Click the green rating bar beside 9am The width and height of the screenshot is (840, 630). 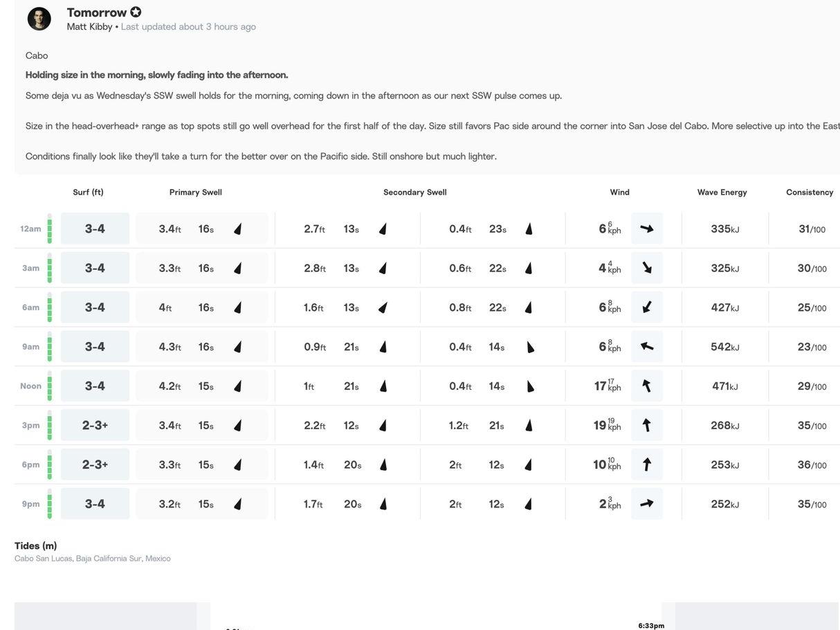pyautogui.click(x=50, y=346)
